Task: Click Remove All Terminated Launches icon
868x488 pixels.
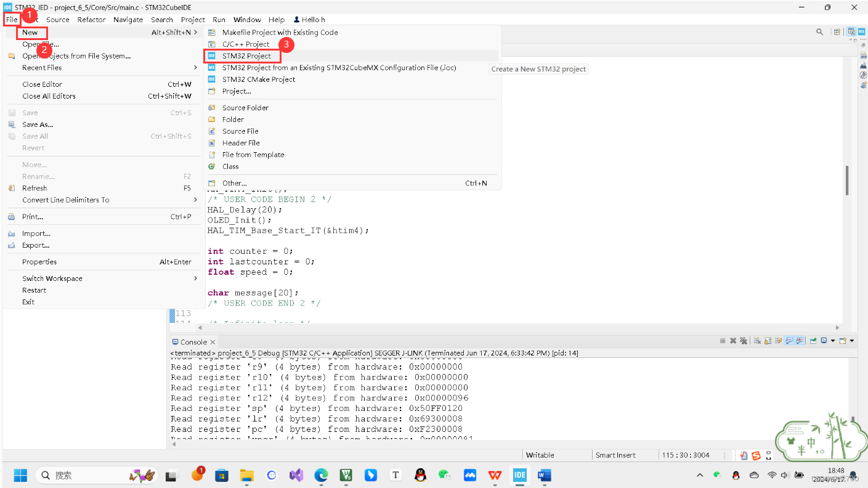Action: point(744,341)
